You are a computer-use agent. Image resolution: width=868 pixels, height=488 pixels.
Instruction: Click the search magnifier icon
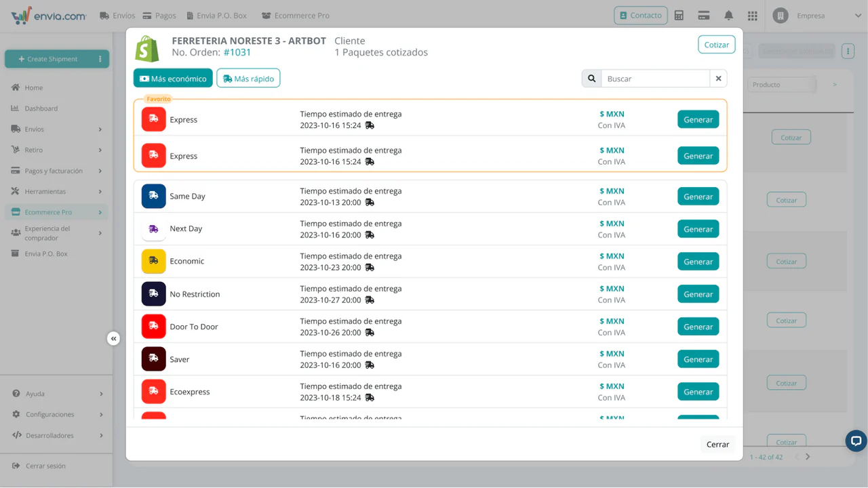click(591, 79)
